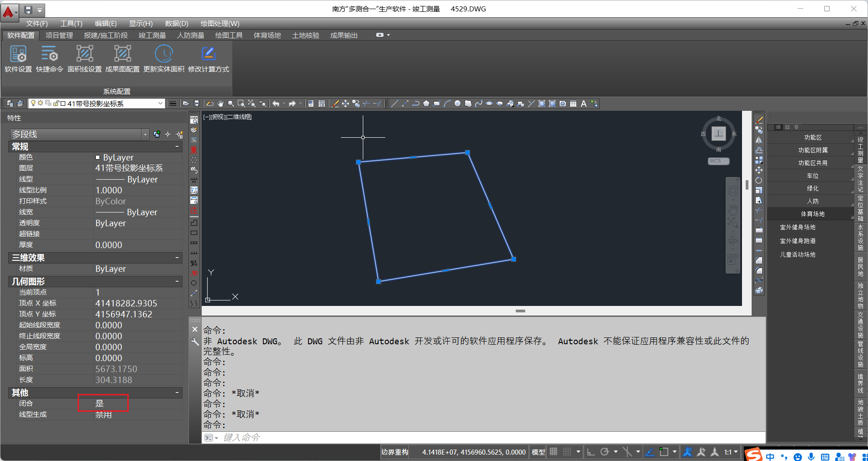Select 室外健身跑道 in the right panel

[x=797, y=240]
